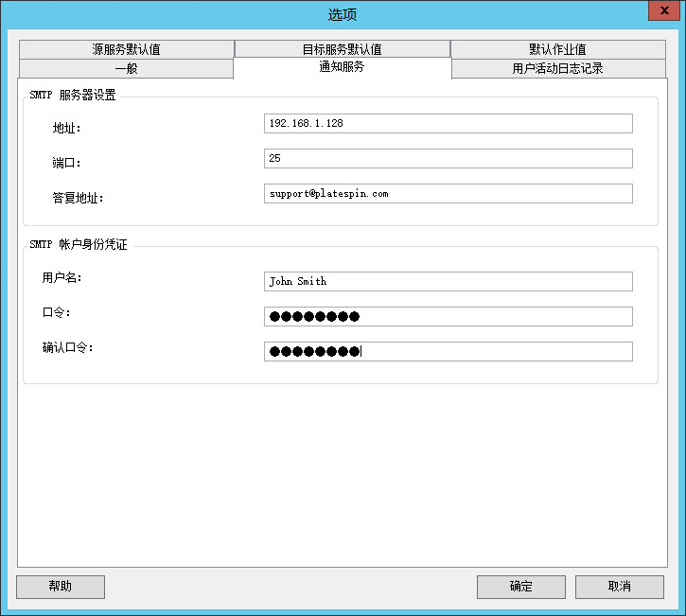Select the 默认作业值 tab
This screenshot has height=616, width=686.
558,49
